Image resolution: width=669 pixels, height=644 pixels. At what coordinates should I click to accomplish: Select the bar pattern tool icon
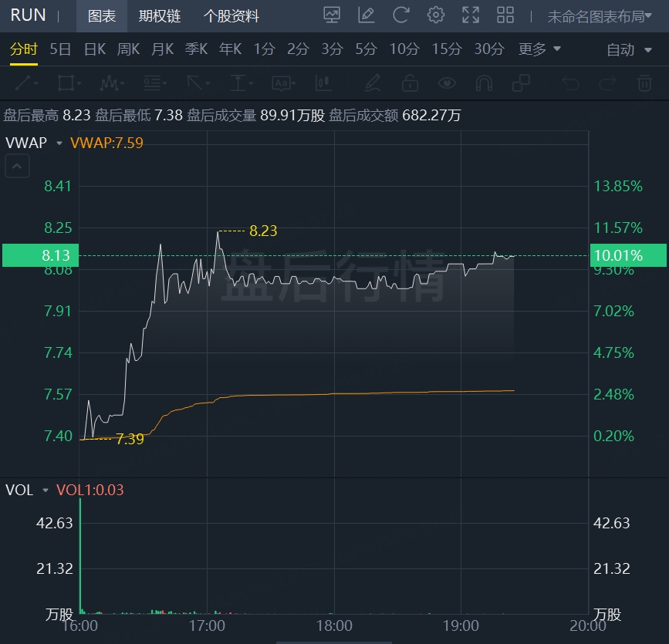click(323, 83)
